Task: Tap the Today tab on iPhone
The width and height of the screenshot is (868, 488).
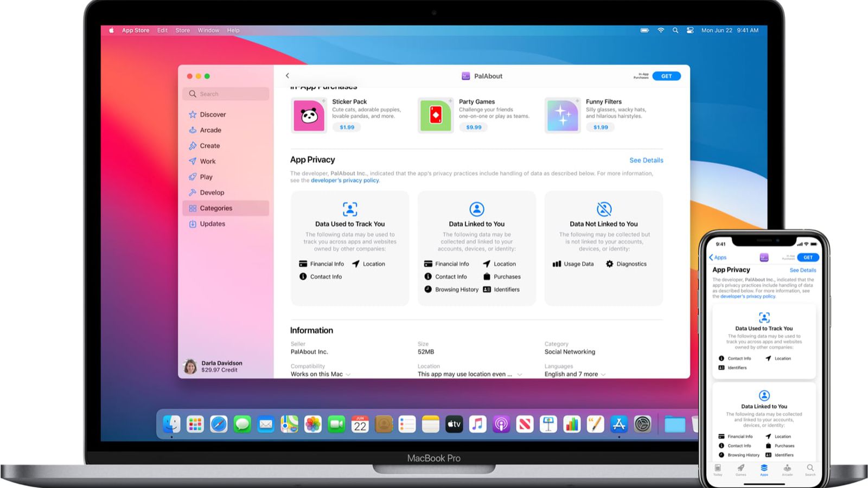Action: tap(718, 470)
